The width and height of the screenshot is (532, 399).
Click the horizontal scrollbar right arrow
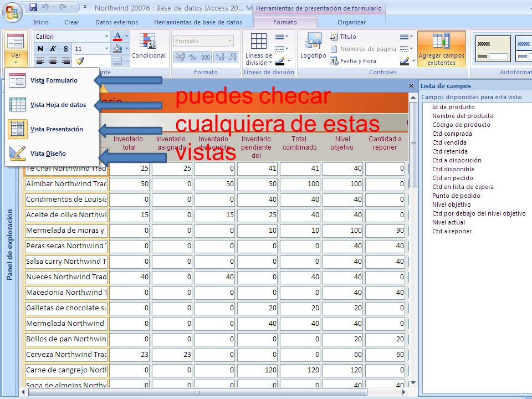point(404,392)
